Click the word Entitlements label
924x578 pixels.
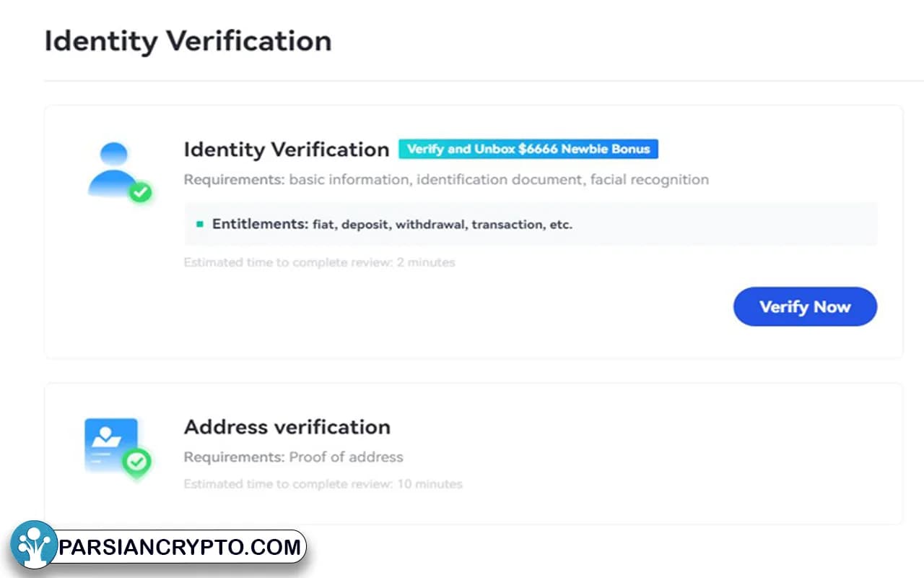[260, 225]
